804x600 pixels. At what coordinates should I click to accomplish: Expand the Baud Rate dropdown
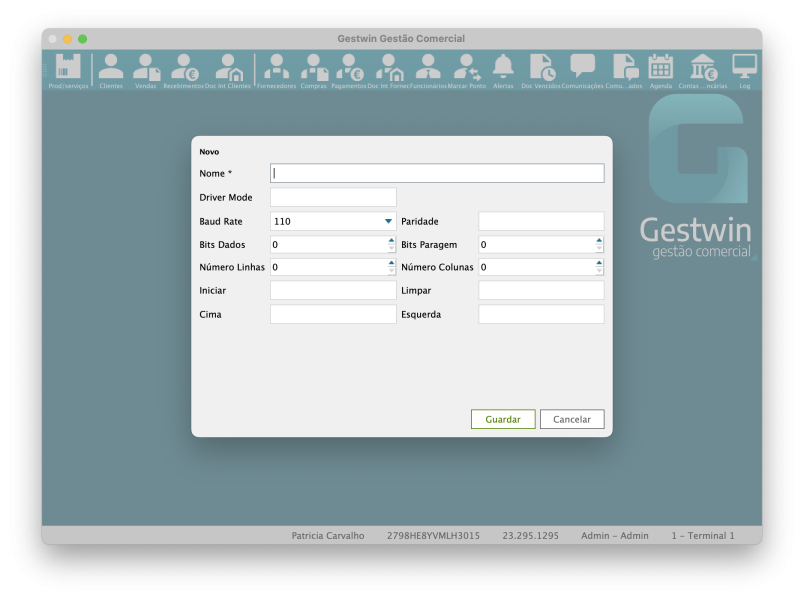coord(388,221)
